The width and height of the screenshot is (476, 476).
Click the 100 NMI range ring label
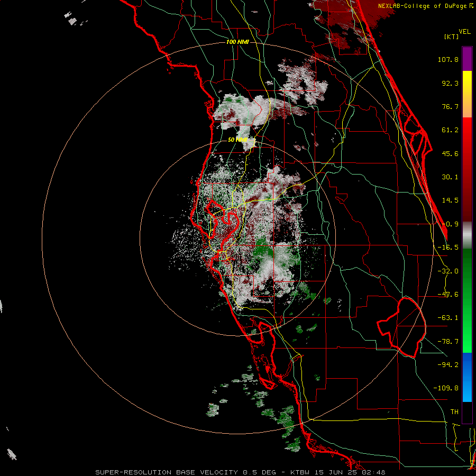pyautogui.click(x=237, y=42)
